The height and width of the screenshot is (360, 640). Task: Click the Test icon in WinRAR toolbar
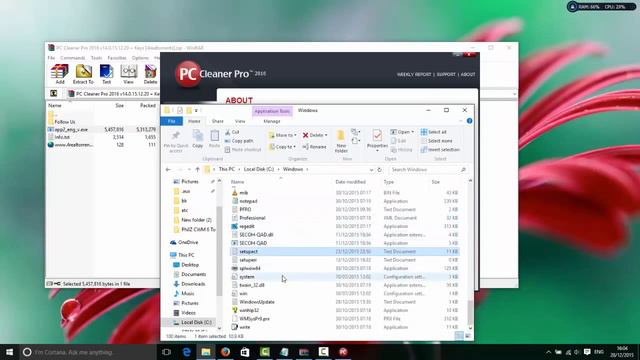(x=106, y=74)
